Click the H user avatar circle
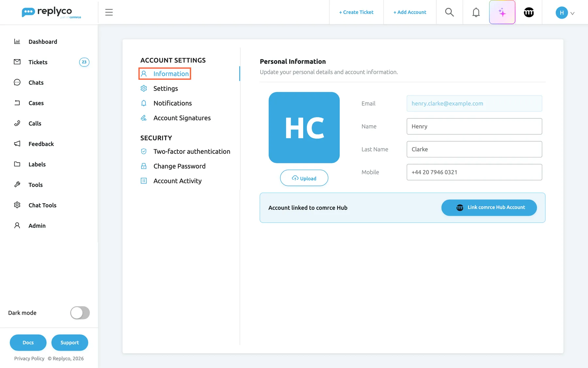The height and width of the screenshot is (368, 588). click(561, 13)
